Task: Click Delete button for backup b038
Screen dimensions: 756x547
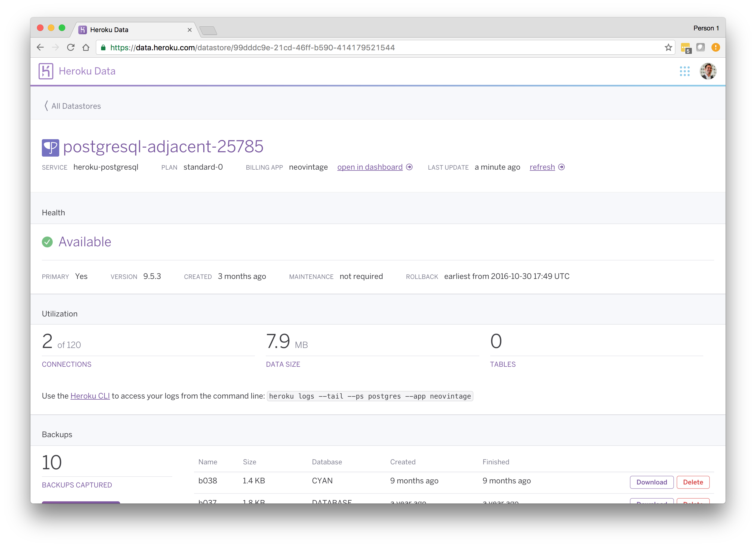Action: pyautogui.click(x=693, y=482)
